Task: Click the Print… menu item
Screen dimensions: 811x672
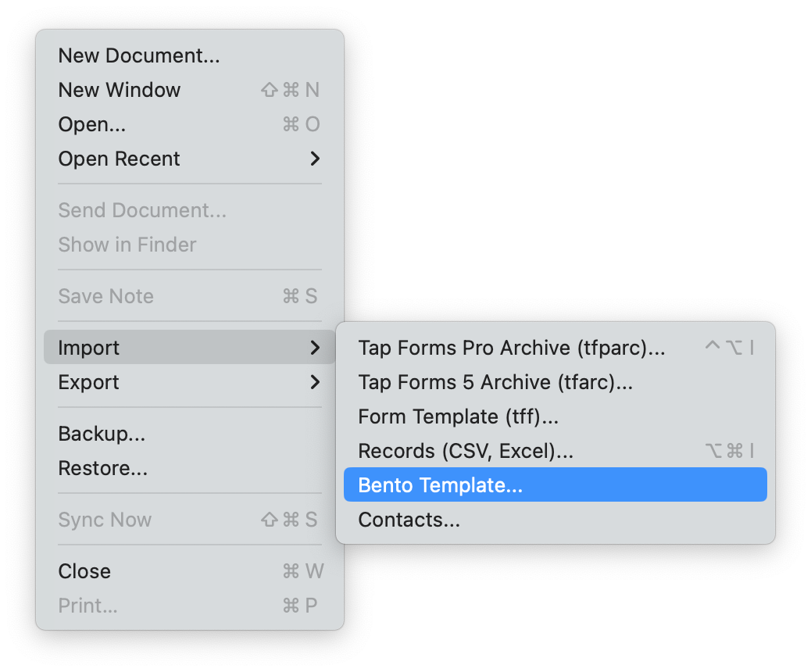Action: coord(189,606)
